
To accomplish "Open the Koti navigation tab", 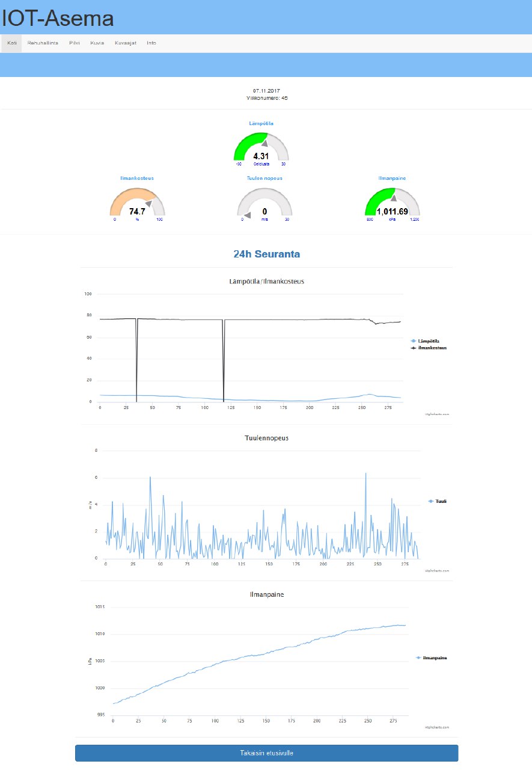I will 11,43.
